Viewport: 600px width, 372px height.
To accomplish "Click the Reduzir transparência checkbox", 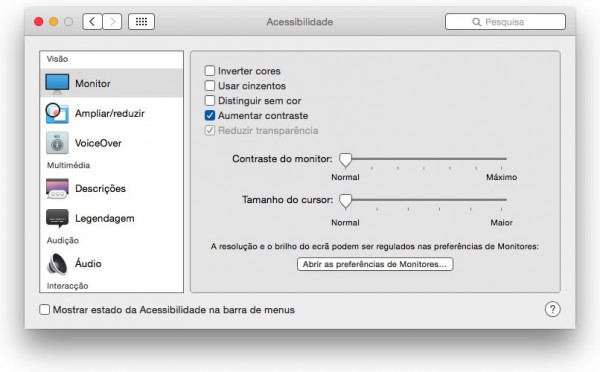I will 210,131.
